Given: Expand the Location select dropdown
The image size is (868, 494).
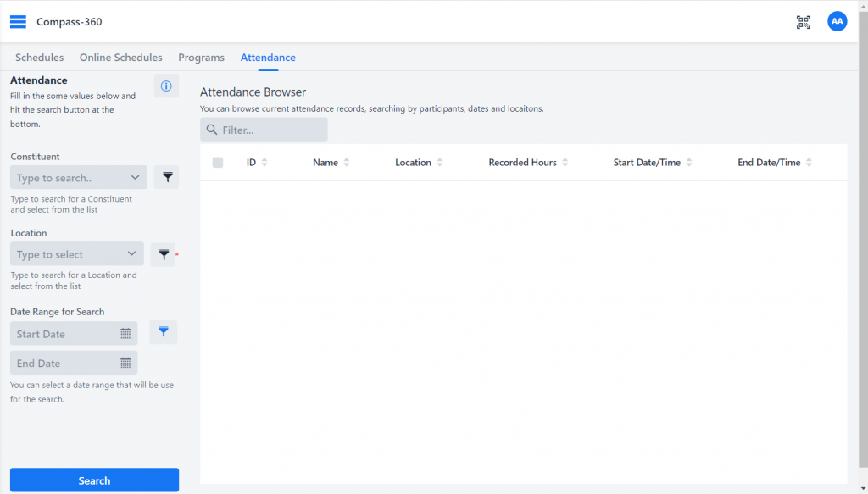Looking at the screenshot, I should click(x=131, y=254).
